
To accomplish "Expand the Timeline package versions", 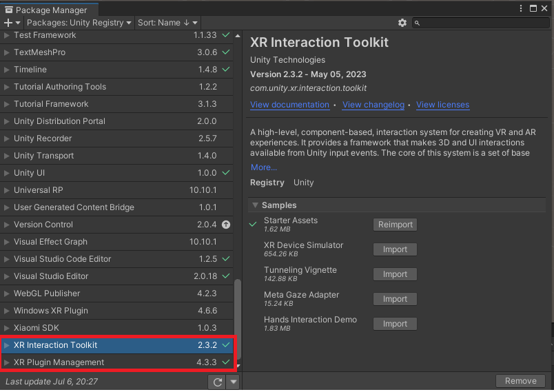I will tap(6, 70).
